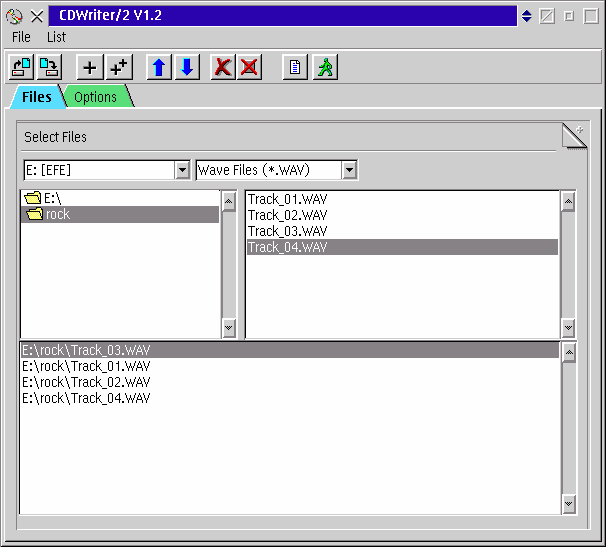Click the WAV file list scroll up arrow
Image resolution: width=606 pixels, height=547 pixels.
[x=568, y=201]
